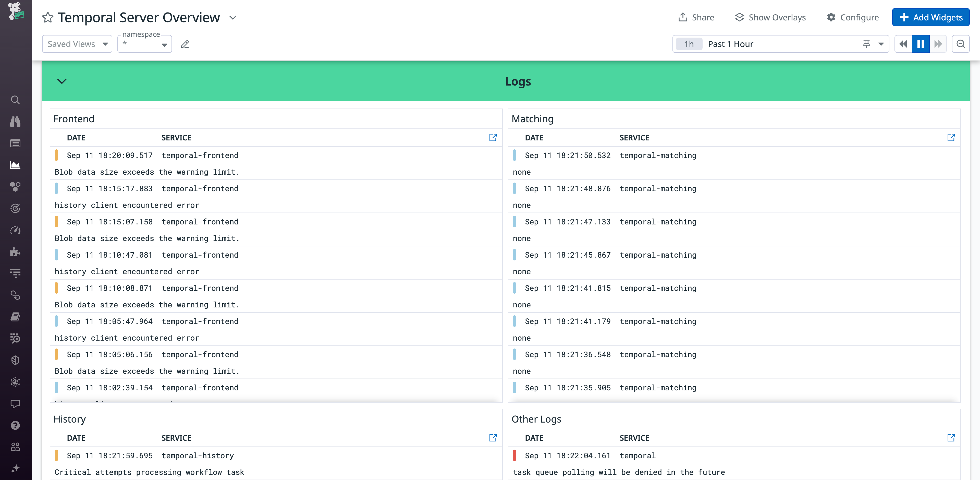The image size is (980, 480).
Task: Collapse the Logs section header
Action: pos(62,81)
